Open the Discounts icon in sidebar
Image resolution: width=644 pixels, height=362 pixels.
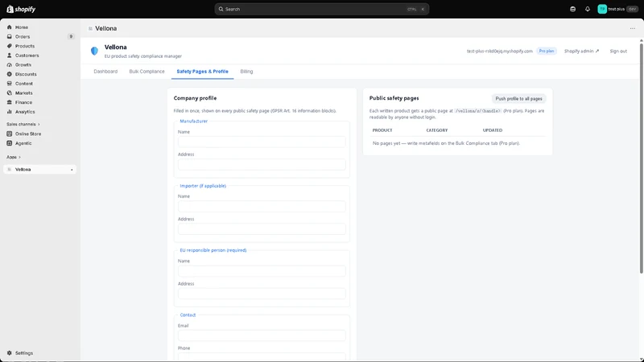coord(10,74)
